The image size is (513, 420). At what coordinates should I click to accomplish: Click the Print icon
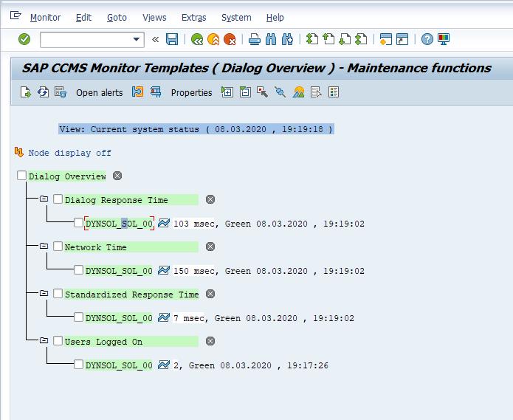pos(254,39)
